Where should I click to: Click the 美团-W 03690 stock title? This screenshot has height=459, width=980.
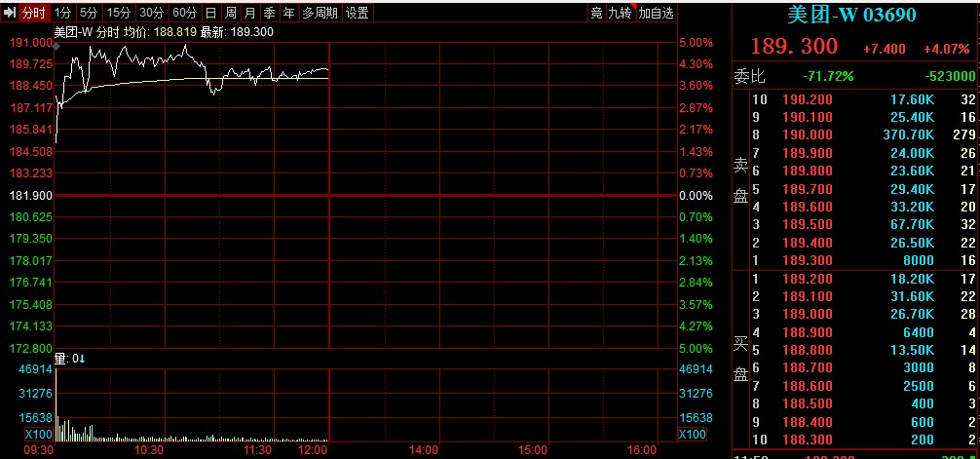(851, 16)
